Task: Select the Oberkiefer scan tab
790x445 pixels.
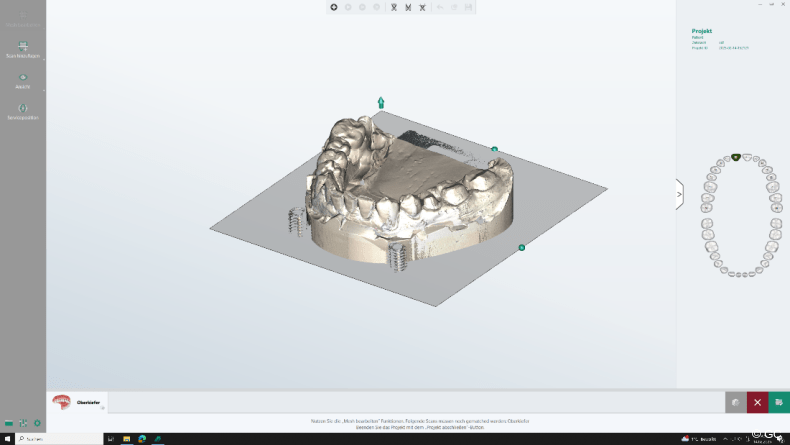Action: click(78, 402)
